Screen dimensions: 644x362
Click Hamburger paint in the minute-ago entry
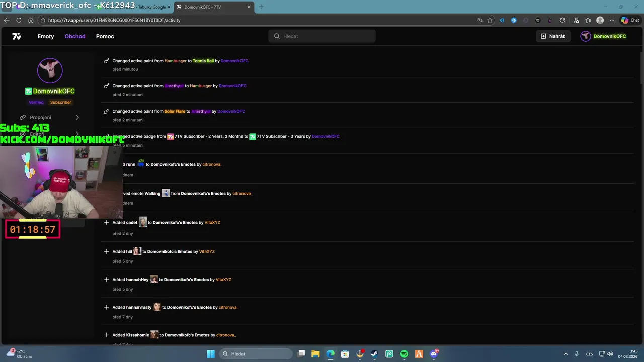(x=176, y=61)
